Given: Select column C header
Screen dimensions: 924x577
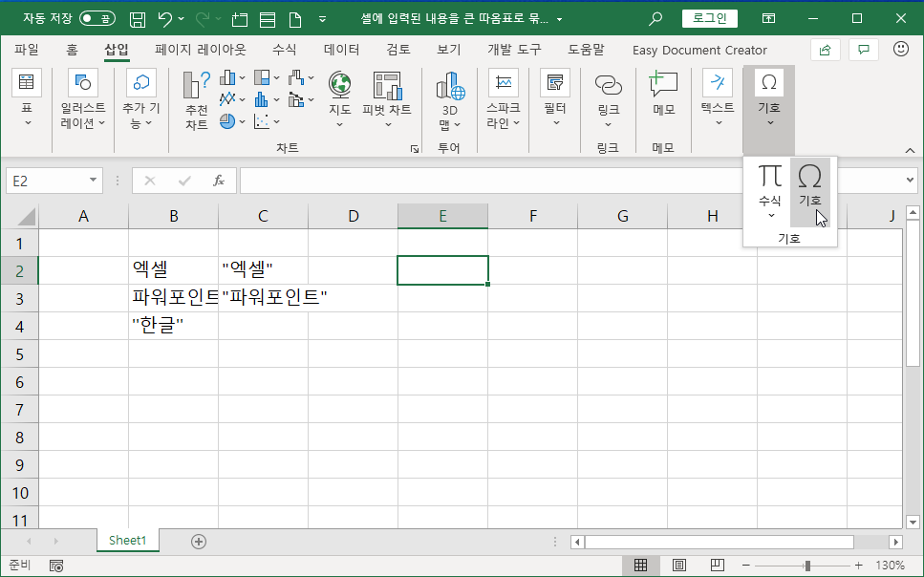Looking at the screenshot, I should tap(263, 216).
